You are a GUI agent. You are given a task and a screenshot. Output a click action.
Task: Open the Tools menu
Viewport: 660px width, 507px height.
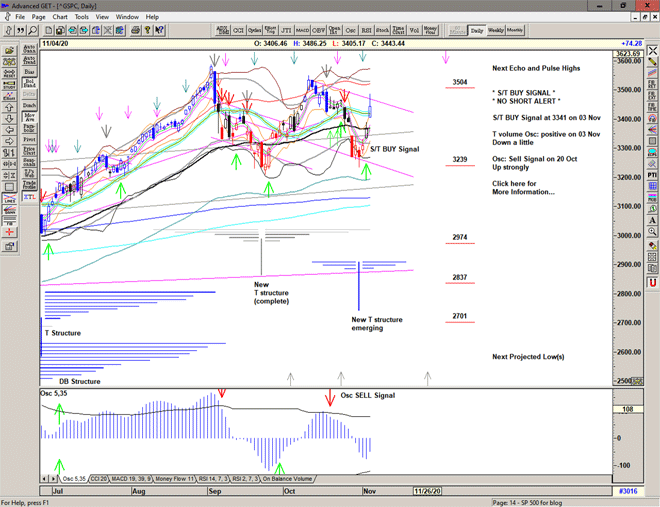82,17
